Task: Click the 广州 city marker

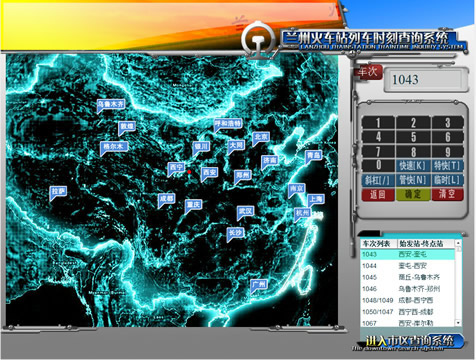Action: (259, 285)
